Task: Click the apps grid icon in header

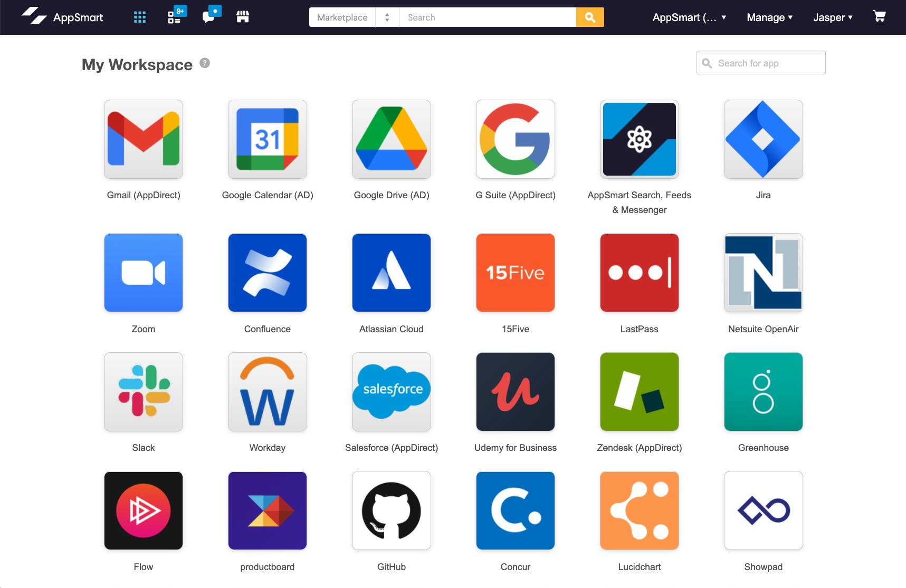Action: coord(140,17)
